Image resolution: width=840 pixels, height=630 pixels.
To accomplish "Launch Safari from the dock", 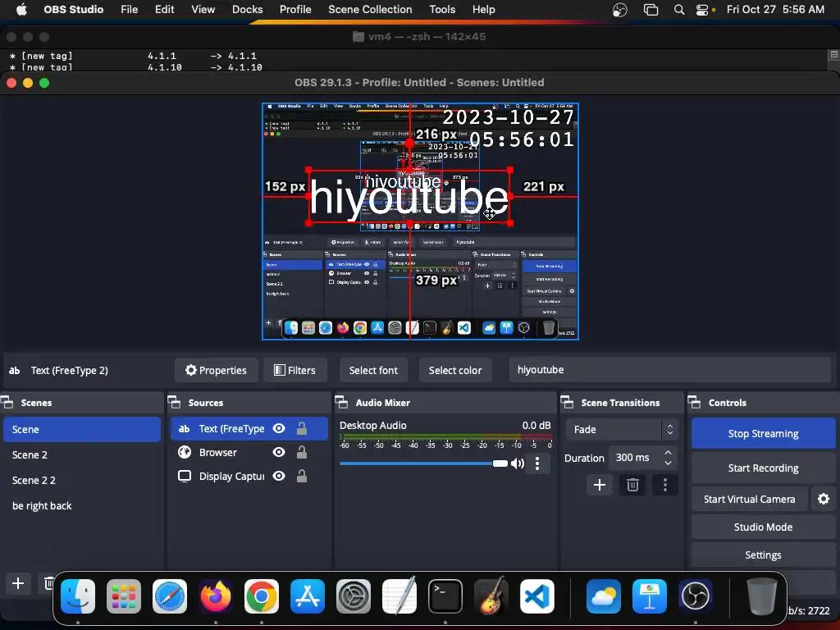I will tap(170, 596).
